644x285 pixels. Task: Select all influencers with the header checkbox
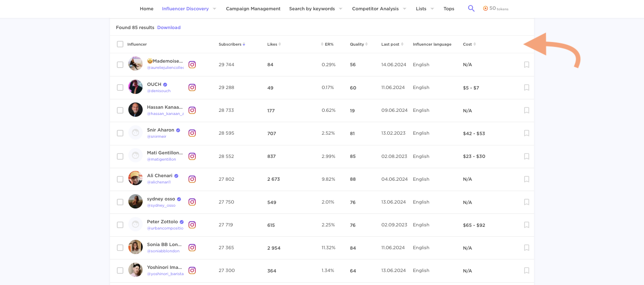(120, 44)
